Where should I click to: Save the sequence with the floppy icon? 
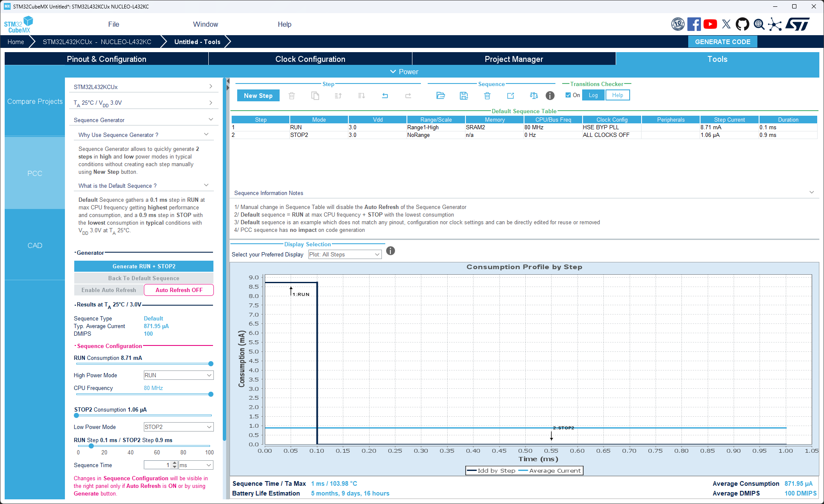click(464, 96)
